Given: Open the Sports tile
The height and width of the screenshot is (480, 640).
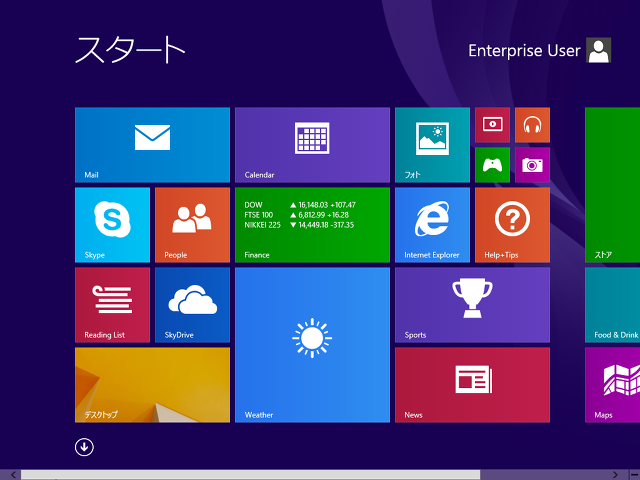Looking at the screenshot, I should 472,305.
